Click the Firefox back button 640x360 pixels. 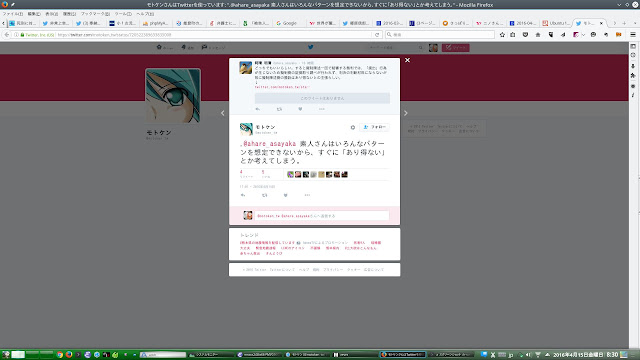(7, 35)
